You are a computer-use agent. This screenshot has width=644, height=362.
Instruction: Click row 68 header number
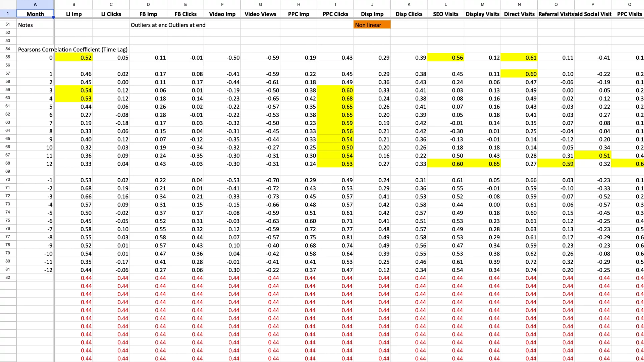(8, 163)
